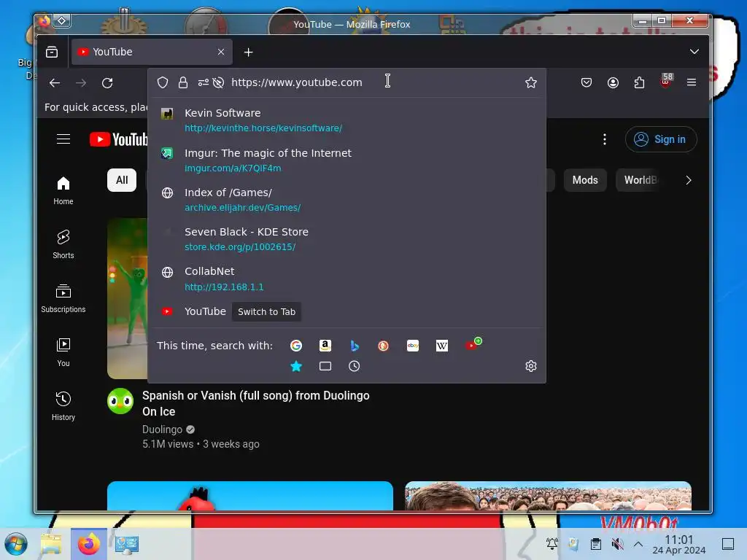Expand the list all tabs chevron
Viewport: 747px width, 560px height.
point(694,52)
